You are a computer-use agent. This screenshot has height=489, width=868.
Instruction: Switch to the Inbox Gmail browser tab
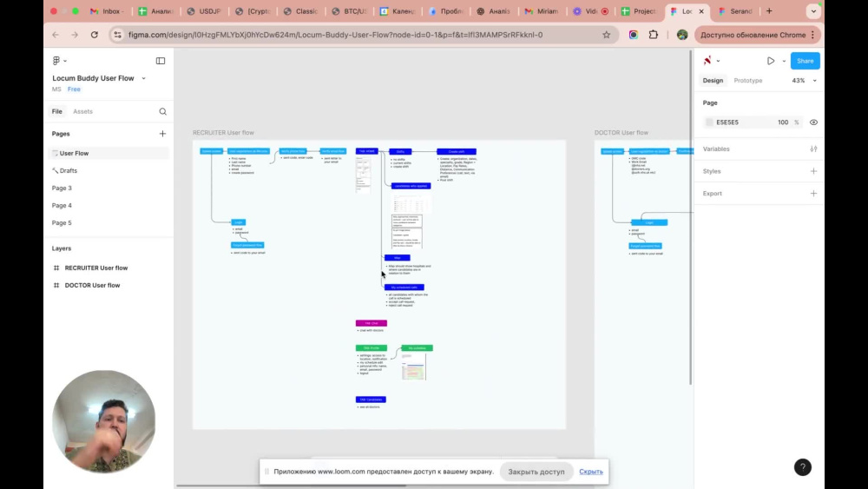coord(108,11)
